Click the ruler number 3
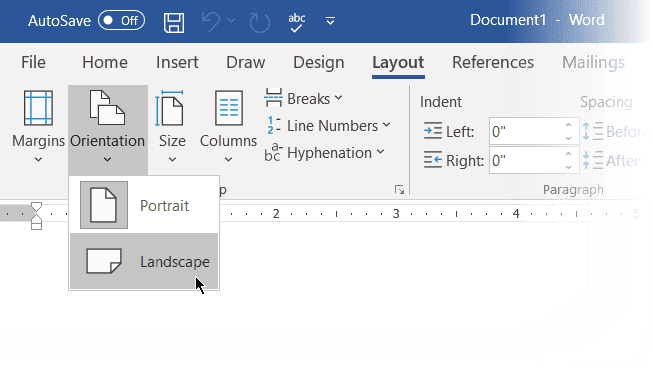Image resolution: width=652 pixels, height=368 pixels. [x=396, y=214]
